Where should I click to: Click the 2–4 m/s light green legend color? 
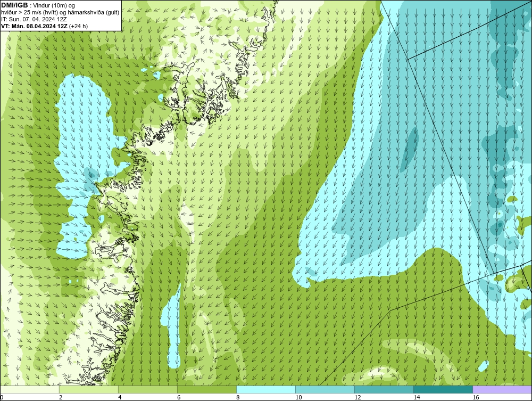pyautogui.click(x=89, y=389)
